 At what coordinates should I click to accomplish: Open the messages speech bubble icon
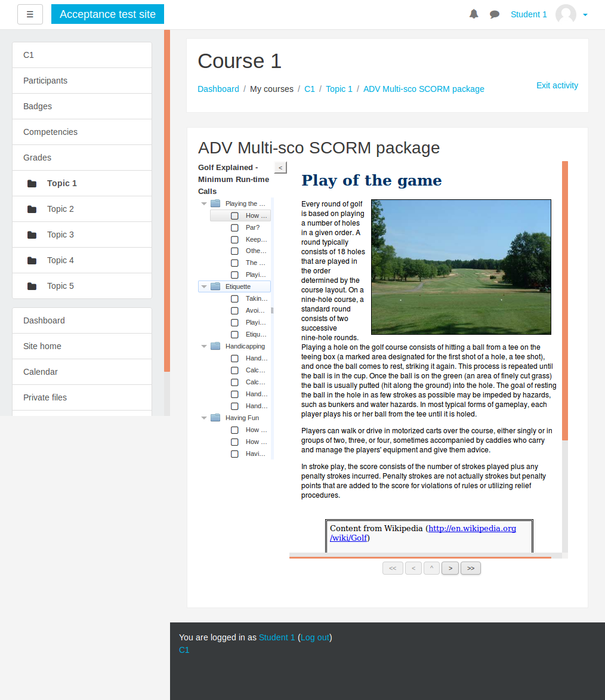coord(494,14)
